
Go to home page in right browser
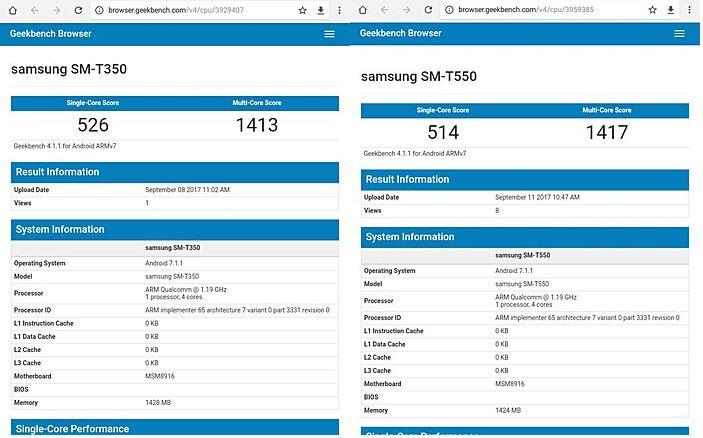[x=363, y=10]
